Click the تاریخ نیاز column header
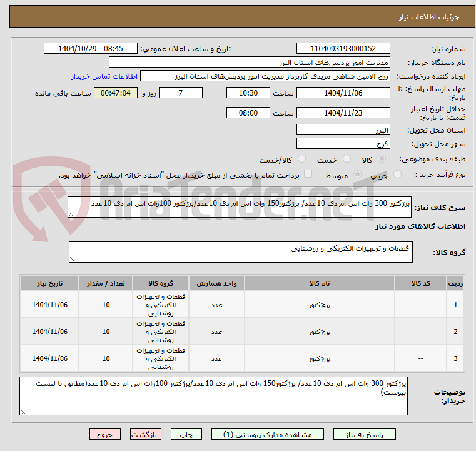Screen dimensions: 476x451 point(50,283)
